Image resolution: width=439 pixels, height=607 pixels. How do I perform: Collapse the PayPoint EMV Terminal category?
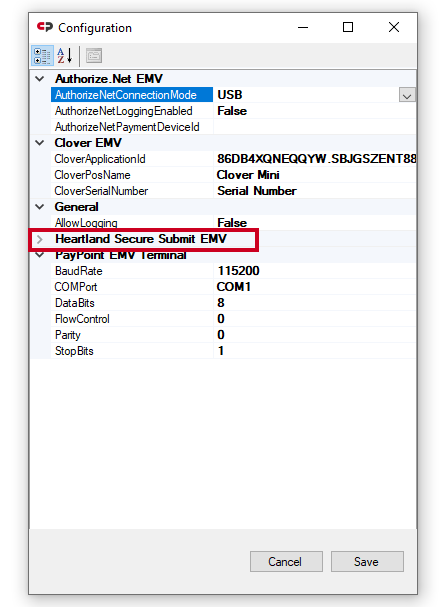pos(39,255)
